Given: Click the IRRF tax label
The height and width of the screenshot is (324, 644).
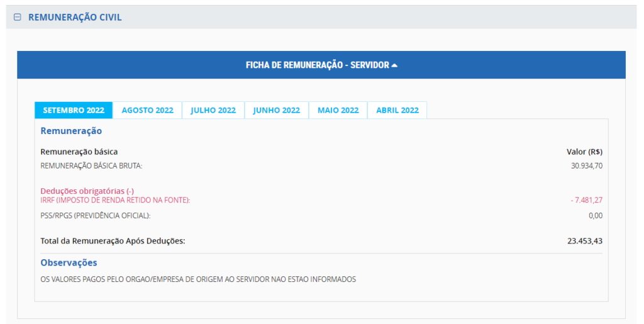Looking at the screenshot, I should [x=115, y=200].
